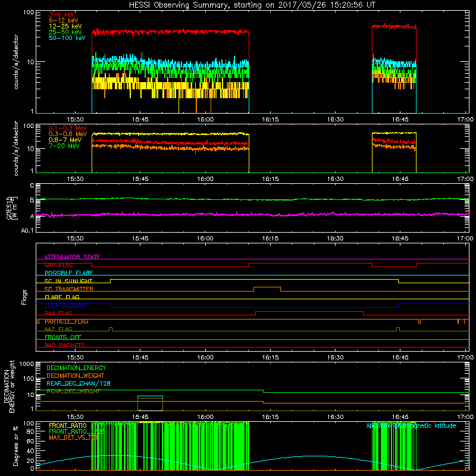476x476 pixels.
Task: Click the 16:00 tick under the top plot
Action: (205, 120)
